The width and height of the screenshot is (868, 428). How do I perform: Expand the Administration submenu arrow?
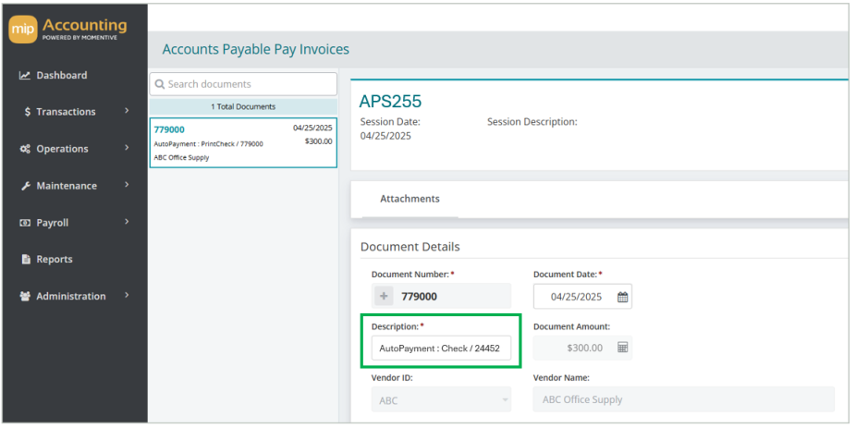(x=127, y=295)
